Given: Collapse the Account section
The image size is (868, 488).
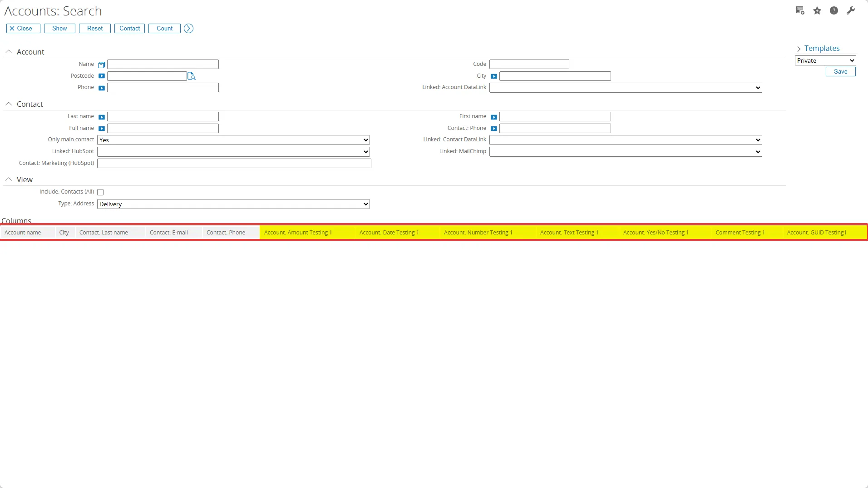Looking at the screenshot, I should pos(9,52).
